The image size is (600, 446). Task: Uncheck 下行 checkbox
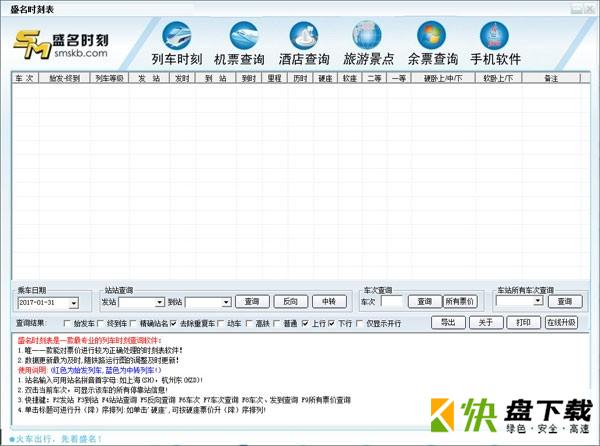pyautogui.click(x=331, y=324)
